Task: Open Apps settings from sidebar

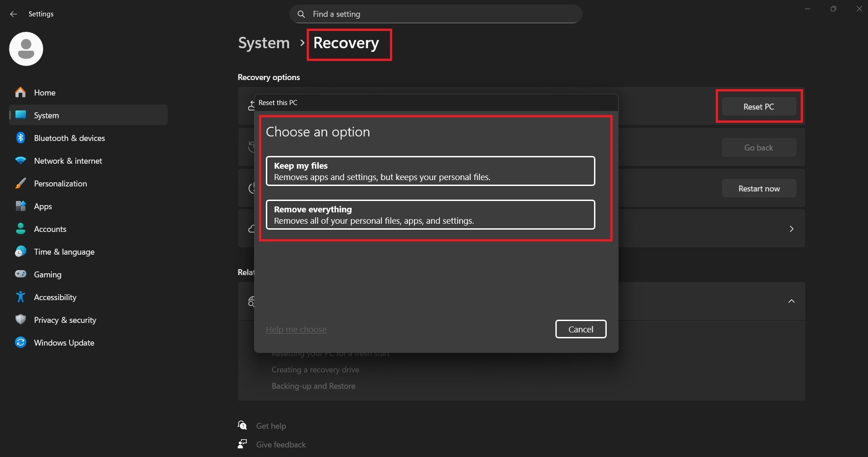Action: [44, 206]
